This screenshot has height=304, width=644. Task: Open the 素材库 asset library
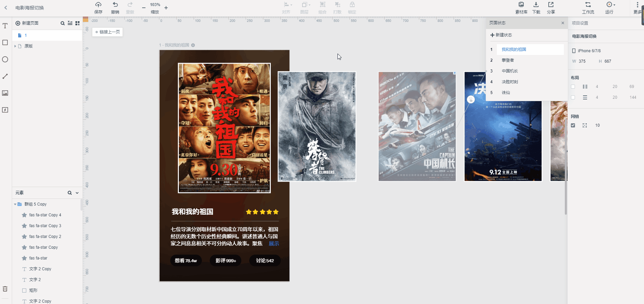pyautogui.click(x=521, y=7)
